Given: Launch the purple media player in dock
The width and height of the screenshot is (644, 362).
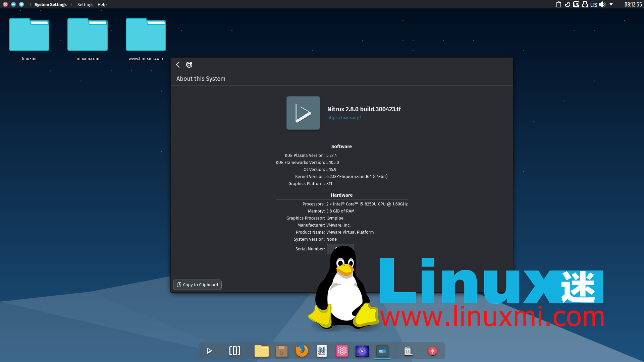Looking at the screenshot, I should (x=362, y=351).
